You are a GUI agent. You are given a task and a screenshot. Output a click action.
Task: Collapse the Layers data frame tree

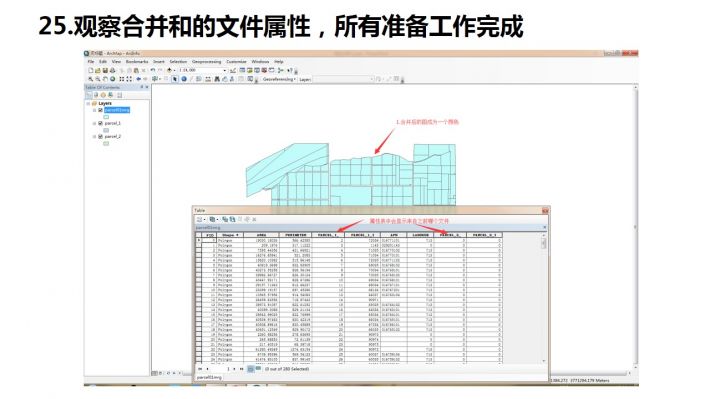[88, 103]
